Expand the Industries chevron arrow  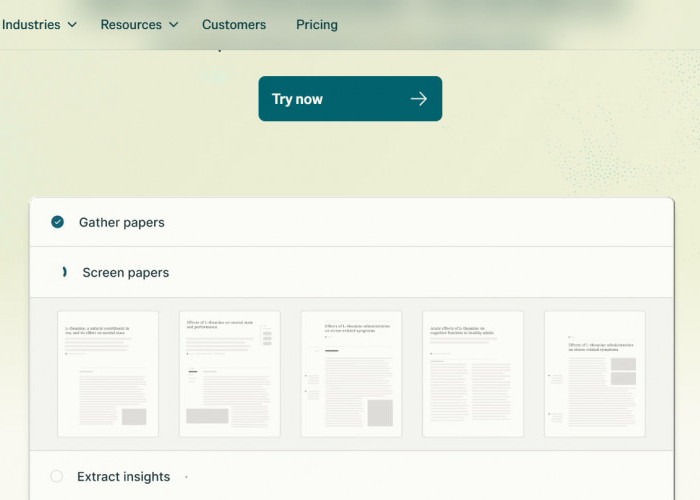click(72, 25)
